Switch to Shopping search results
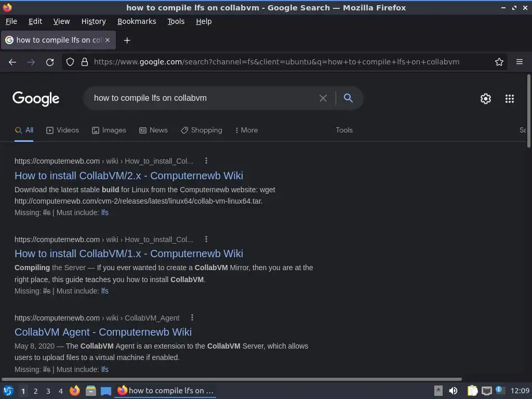This screenshot has height=399, width=532. click(202, 130)
